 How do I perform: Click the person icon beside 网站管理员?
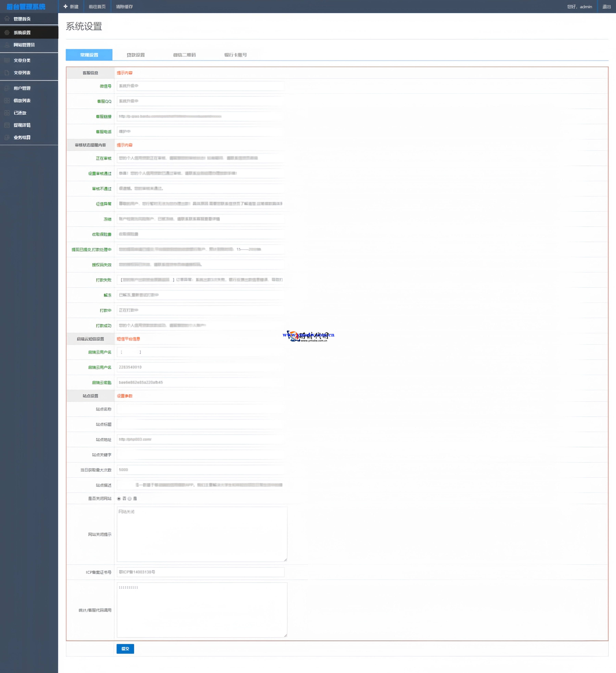click(x=7, y=45)
